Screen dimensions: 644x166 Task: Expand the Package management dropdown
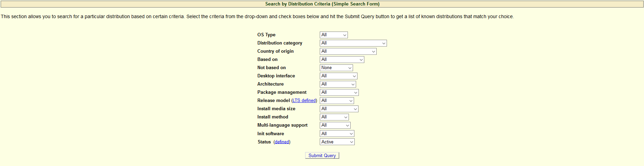click(x=339, y=92)
